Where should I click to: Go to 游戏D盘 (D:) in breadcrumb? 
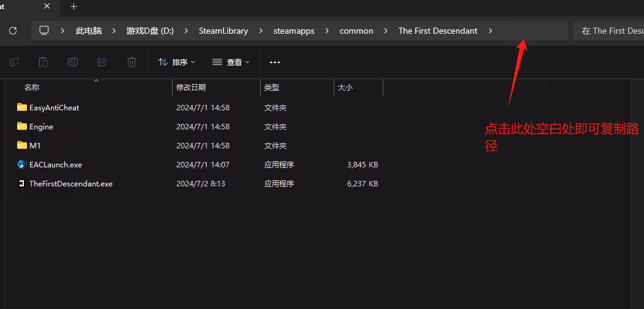point(150,31)
